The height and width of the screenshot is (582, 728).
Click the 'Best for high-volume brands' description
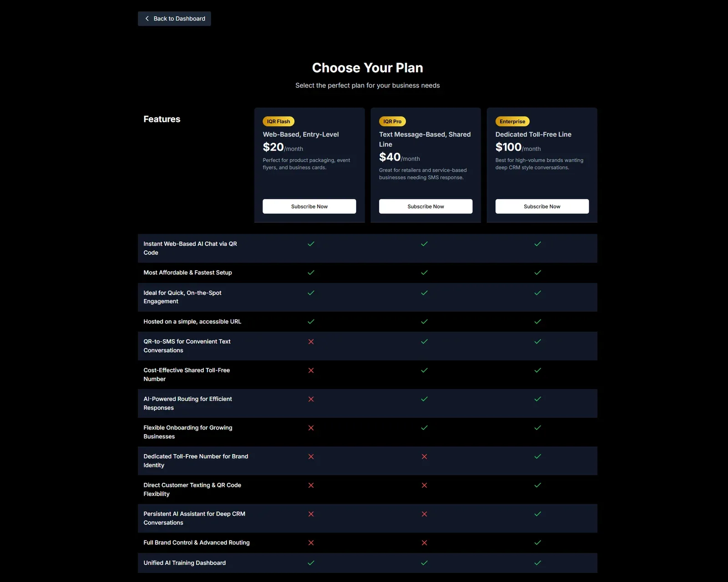click(x=539, y=164)
